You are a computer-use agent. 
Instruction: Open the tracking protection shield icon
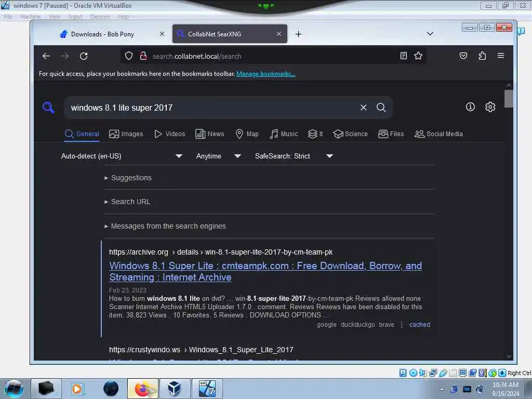point(129,56)
